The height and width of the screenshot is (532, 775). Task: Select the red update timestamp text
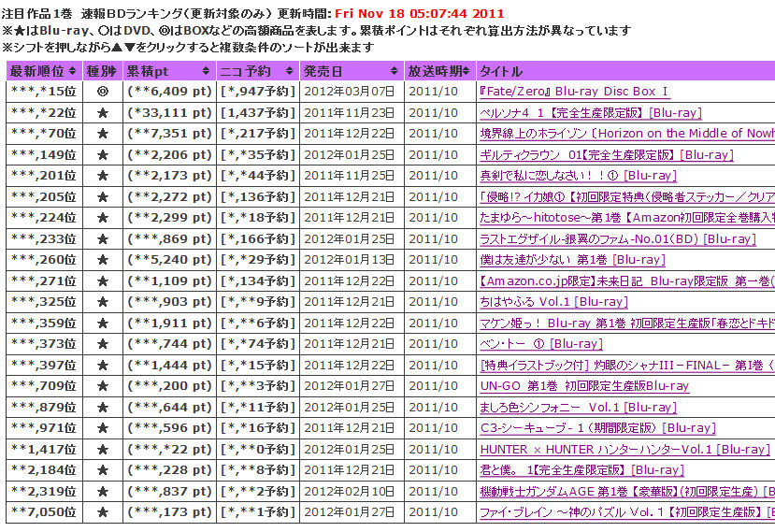tap(419, 13)
